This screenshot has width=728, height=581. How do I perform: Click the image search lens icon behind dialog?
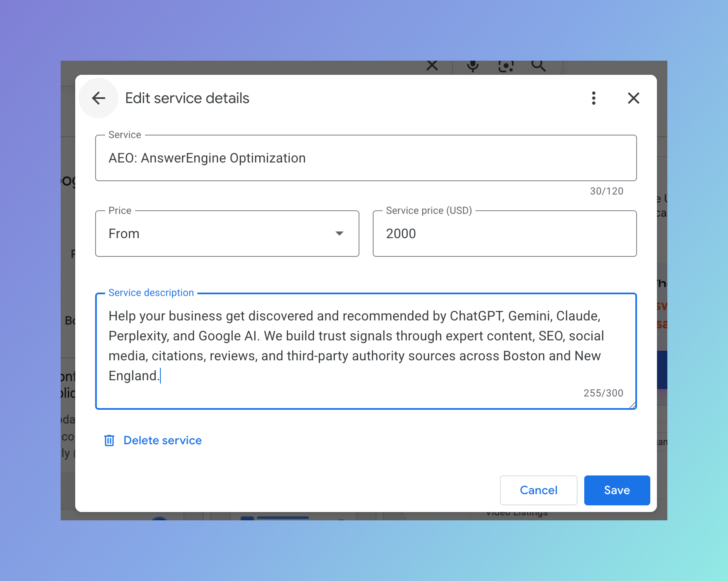pyautogui.click(x=506, y=66)
